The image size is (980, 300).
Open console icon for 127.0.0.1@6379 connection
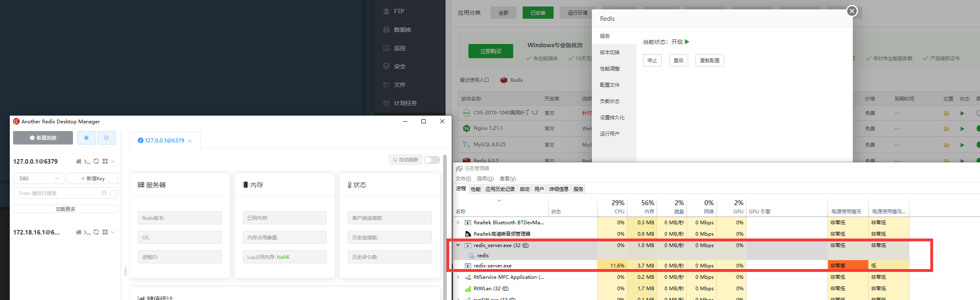coord(87,162)
